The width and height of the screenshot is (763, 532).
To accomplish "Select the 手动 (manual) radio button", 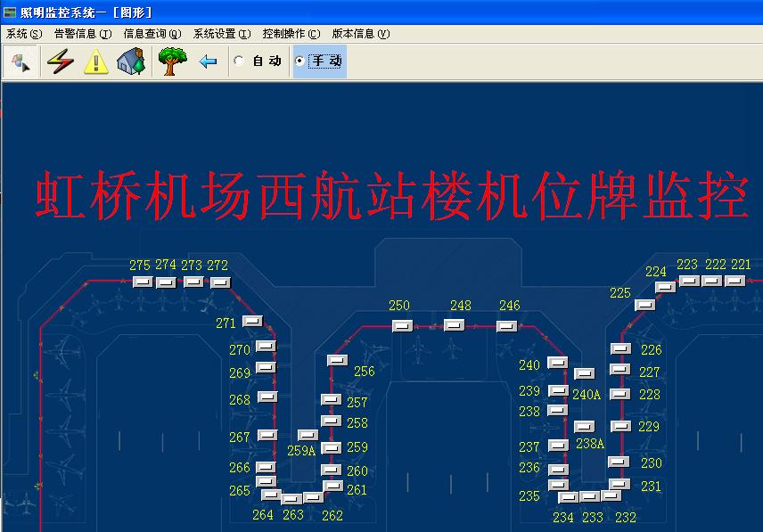I will tap(299, 61).
